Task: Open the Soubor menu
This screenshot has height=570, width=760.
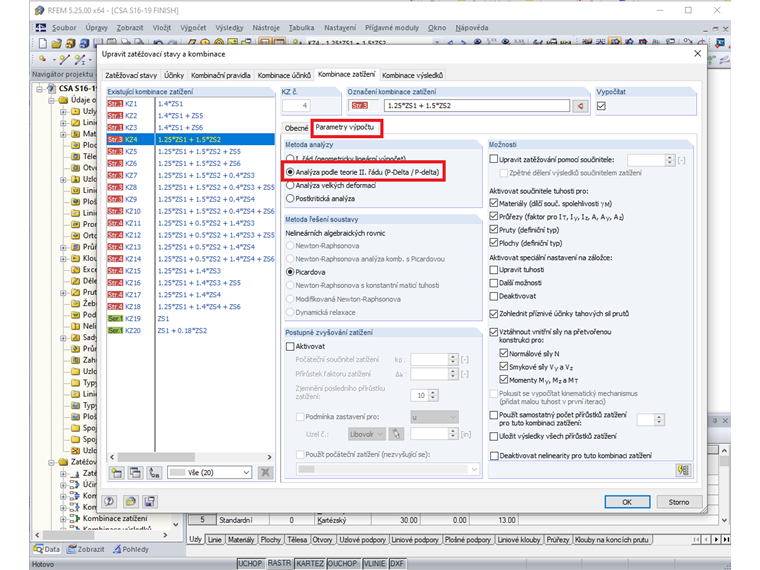Action: point(64,28)
